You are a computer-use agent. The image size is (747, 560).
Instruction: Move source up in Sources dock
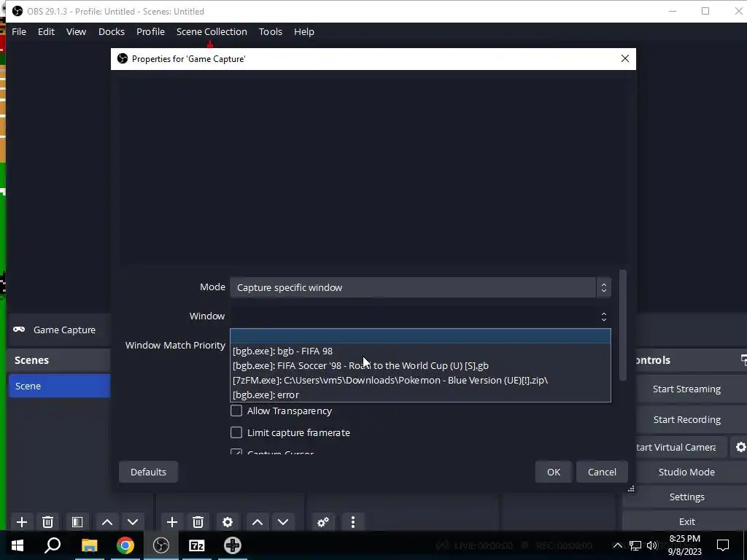[x=258, y=522]
